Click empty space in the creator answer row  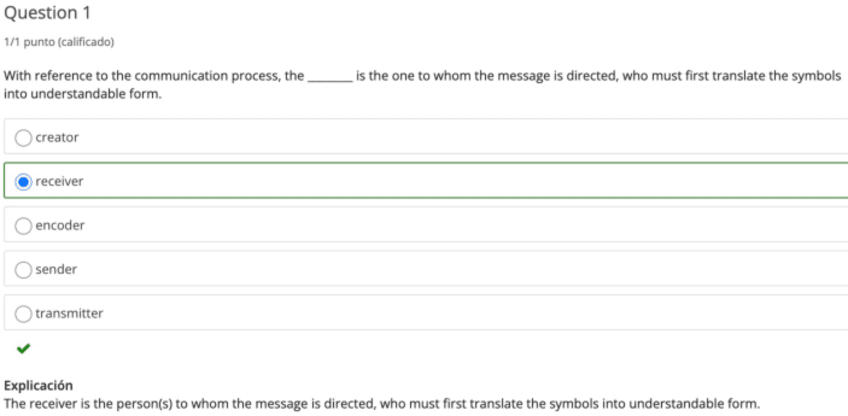[450, 137]
